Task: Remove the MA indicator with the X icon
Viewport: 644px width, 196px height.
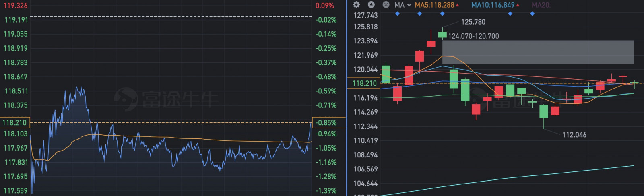Action: tap(386, 5)
